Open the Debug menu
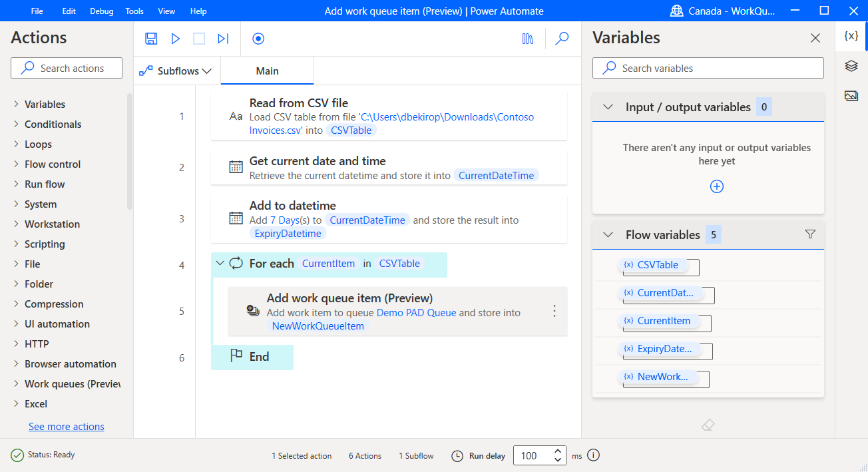Image resolution: width=868 pixels, height=472 pixels. [102, 11]
